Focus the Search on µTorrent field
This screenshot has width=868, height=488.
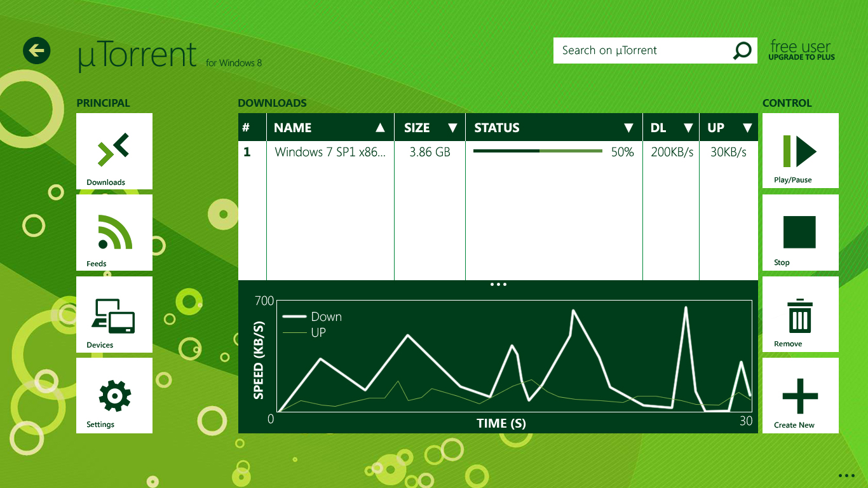[656, 50]
